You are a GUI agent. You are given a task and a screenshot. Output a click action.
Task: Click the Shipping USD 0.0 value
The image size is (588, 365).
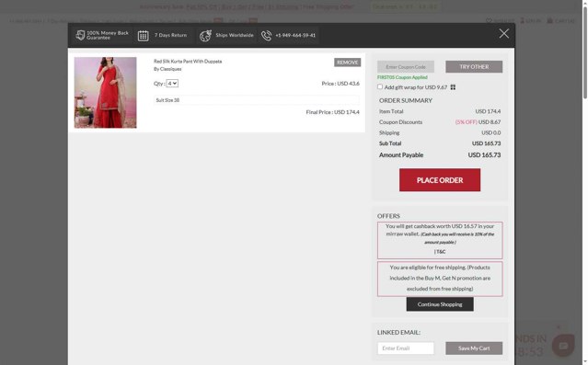pos(490,132)
